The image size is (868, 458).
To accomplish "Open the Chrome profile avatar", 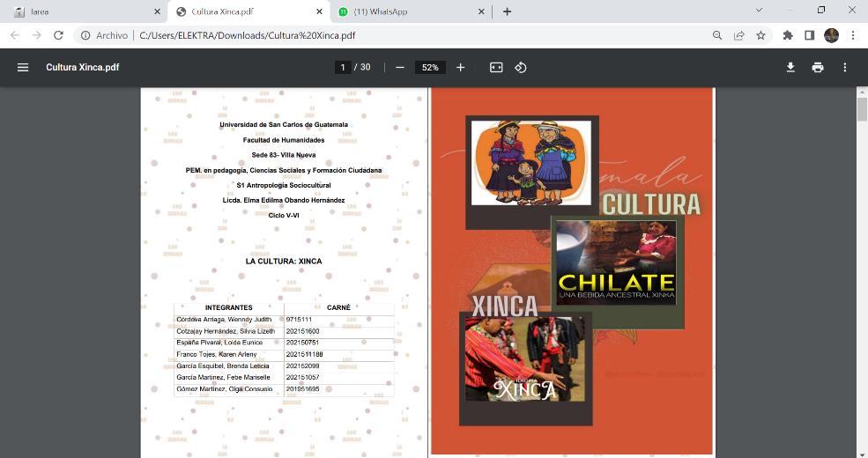I will click(x=831, y=35).
